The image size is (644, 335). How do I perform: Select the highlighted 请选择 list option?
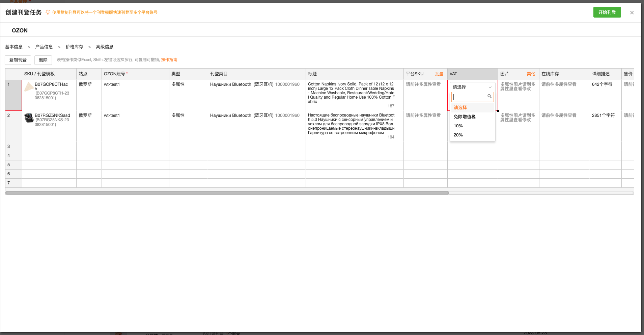(460, 108)
